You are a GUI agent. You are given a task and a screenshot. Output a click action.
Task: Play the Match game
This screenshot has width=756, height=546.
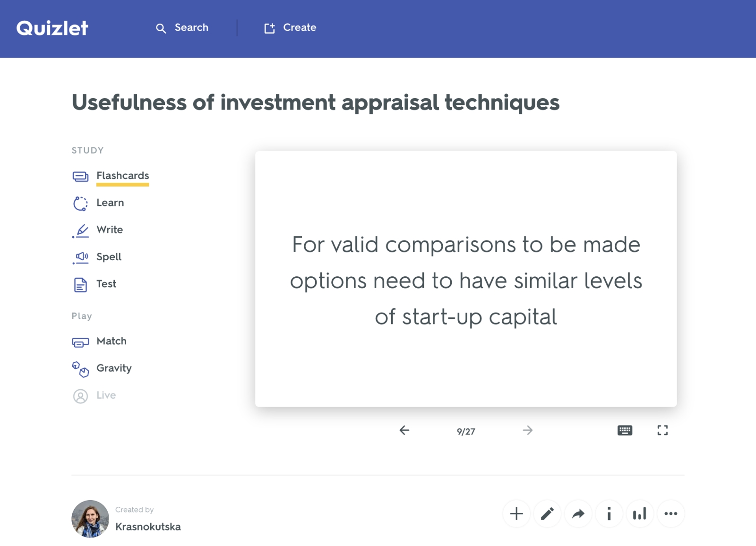(x=111, y=341)
